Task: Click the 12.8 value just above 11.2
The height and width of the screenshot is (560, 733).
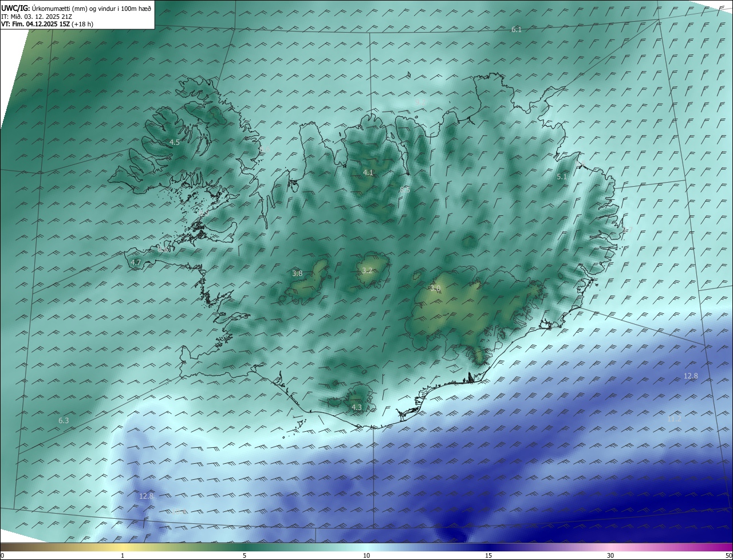Action: [691, 376]
